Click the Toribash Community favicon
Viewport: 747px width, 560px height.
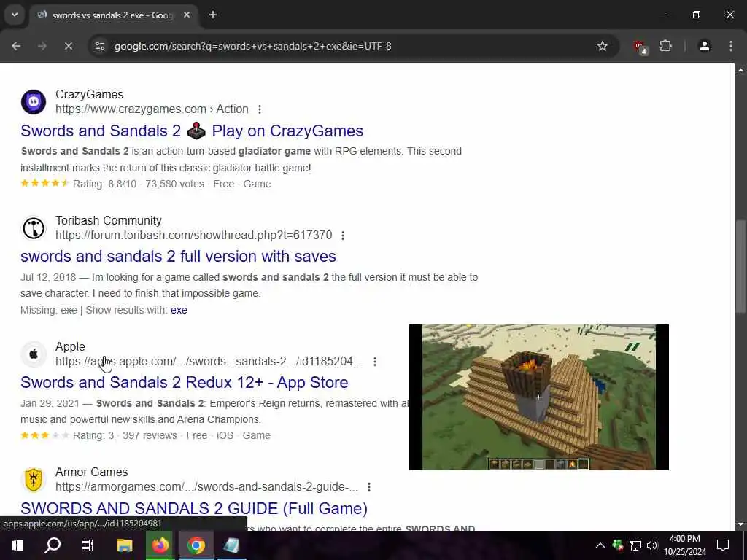(x=34, y=227)
